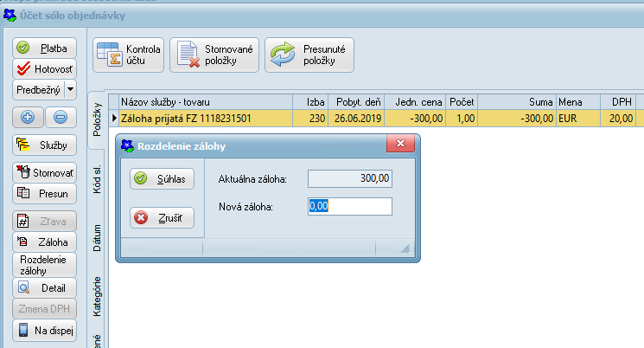Image resolution: width=644 pixels, height=348 pixels.
Task: Send to Na dispej display
Action: coord(45,330)
